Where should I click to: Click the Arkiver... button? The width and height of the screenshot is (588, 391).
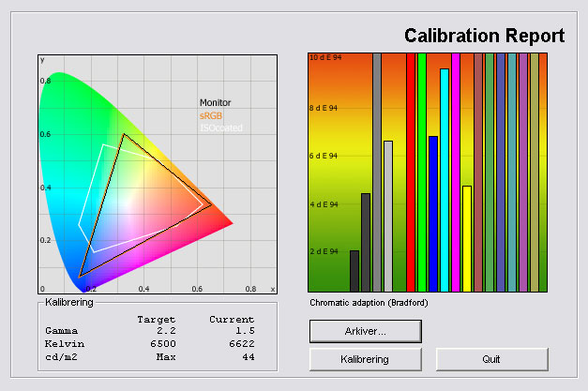pos(365,331)
